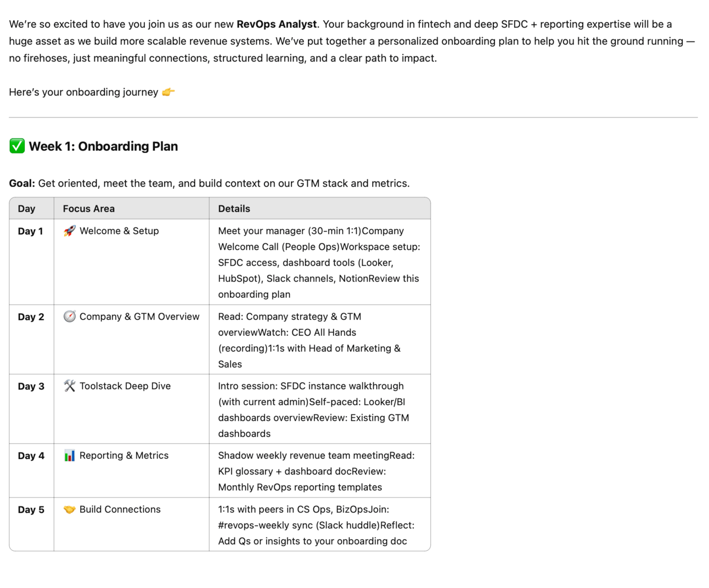Click the bold Goal: label
Screen dimensions: 709x588
pyautogui.click(x=22, y=183)
